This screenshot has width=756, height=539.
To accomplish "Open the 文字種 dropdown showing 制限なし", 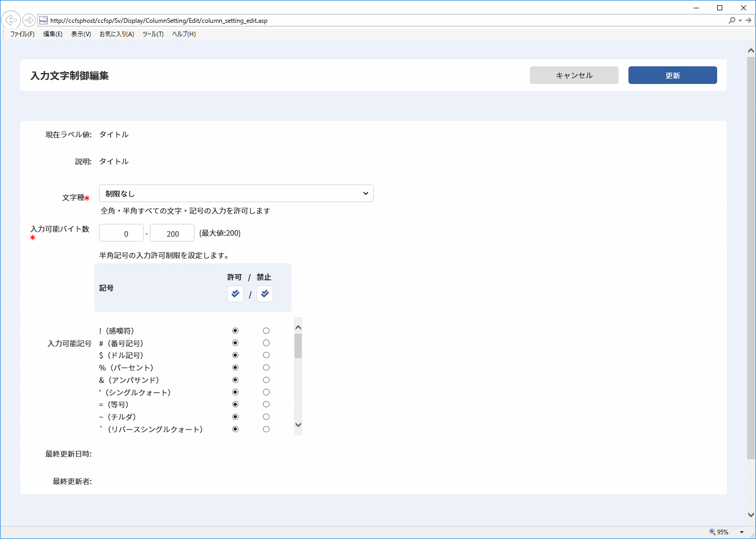I will click(x=236, y=193).
